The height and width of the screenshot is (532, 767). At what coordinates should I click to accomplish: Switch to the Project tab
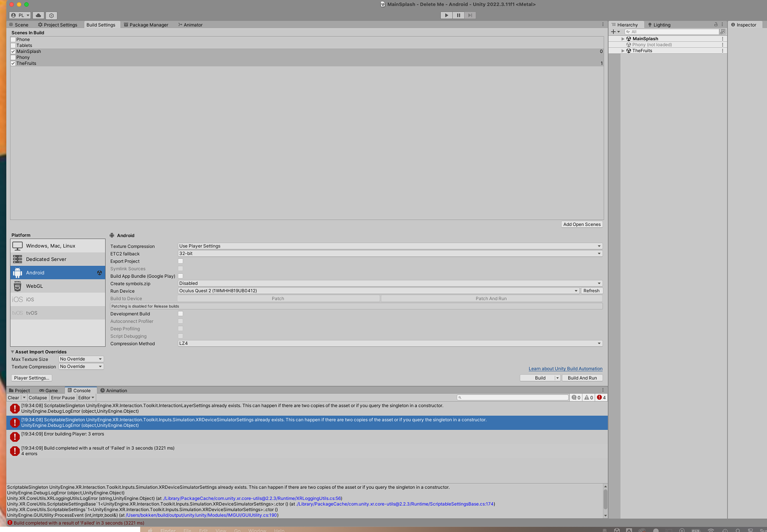pyautogui.click(x=19, y=391)
